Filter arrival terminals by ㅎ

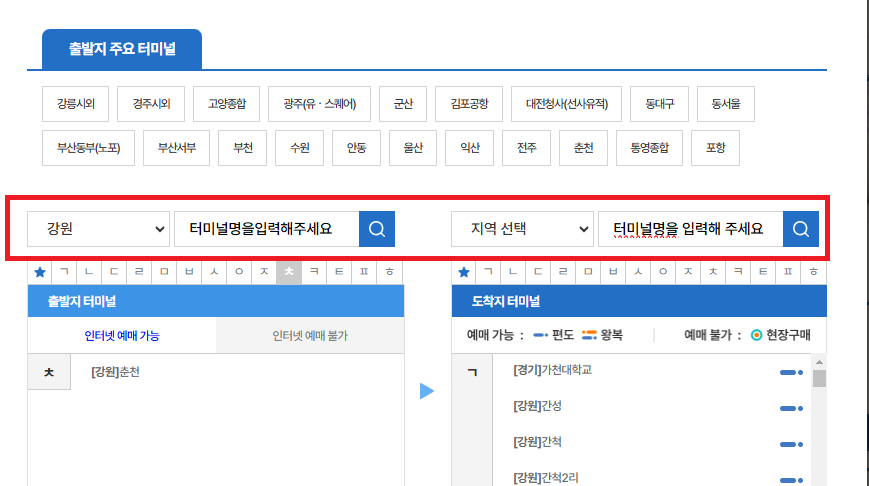pos(813,272)
